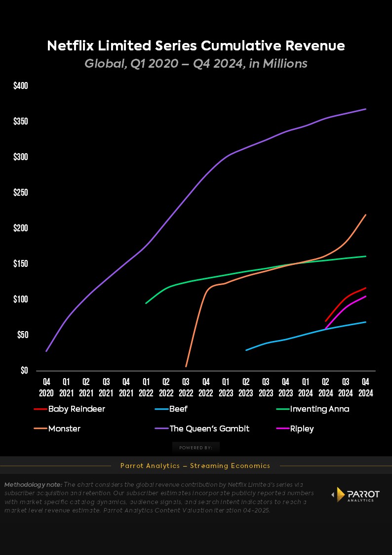Click the 'Q3 2023' x-axis label
The image size is (392, 555).
[x=266, y=387]
